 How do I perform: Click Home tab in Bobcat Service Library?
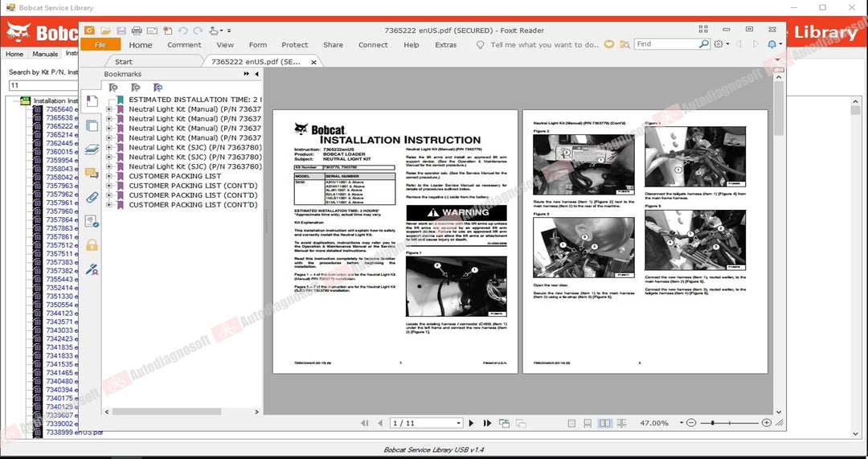pos(14,54)
